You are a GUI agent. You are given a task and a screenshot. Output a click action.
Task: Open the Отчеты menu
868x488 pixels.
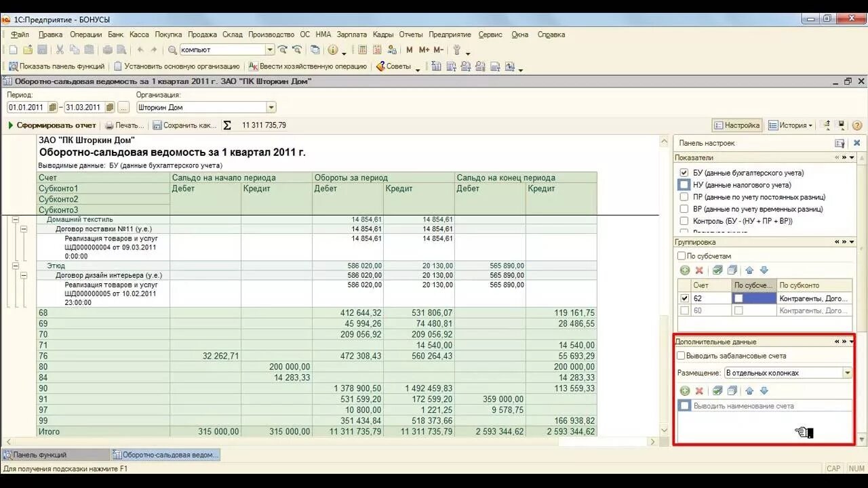(x=411, y=35)
